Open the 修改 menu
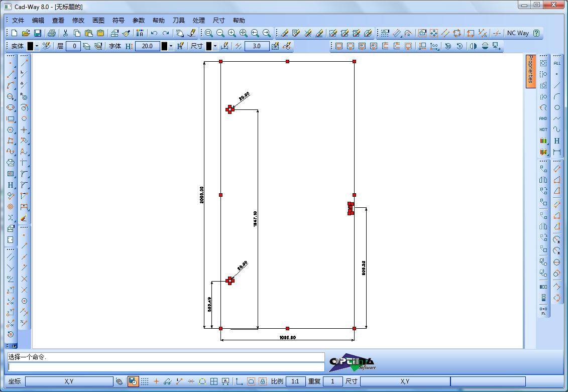The width and height of the screenshot is (568, 392). pyautogui.click(x=78, y=21)
